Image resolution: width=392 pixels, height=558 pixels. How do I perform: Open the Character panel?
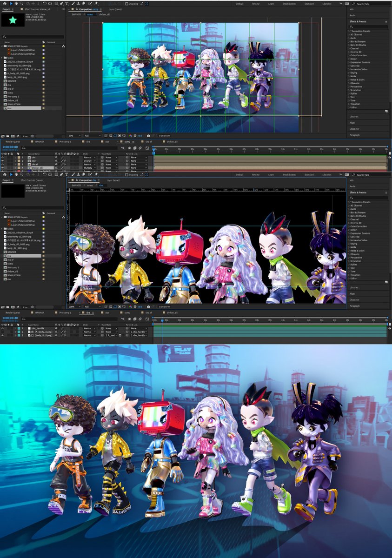pyautogui.click(x=354, y=129)
